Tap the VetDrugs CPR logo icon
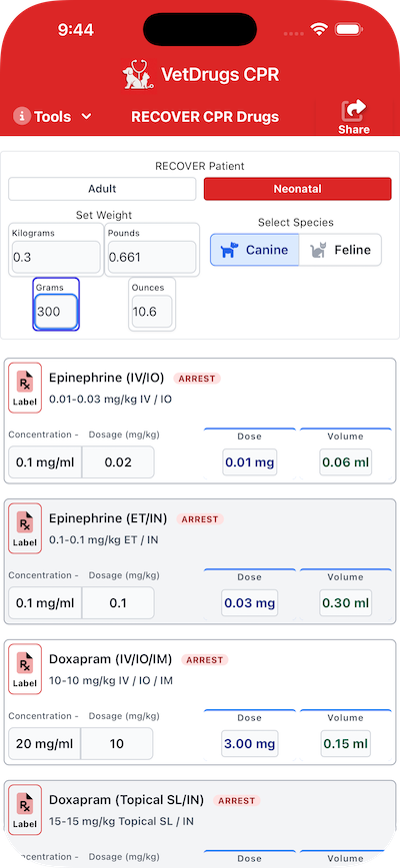 [138, 74]
